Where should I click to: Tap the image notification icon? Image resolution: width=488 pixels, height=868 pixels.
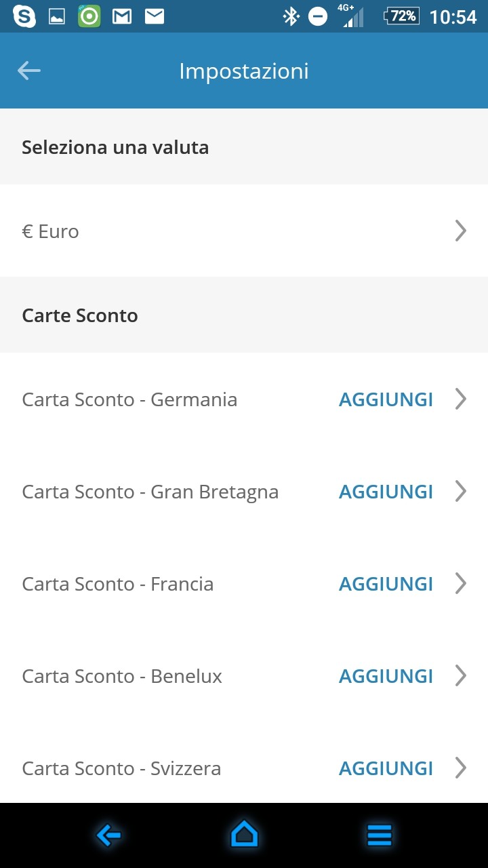click(x=57, y=16)
